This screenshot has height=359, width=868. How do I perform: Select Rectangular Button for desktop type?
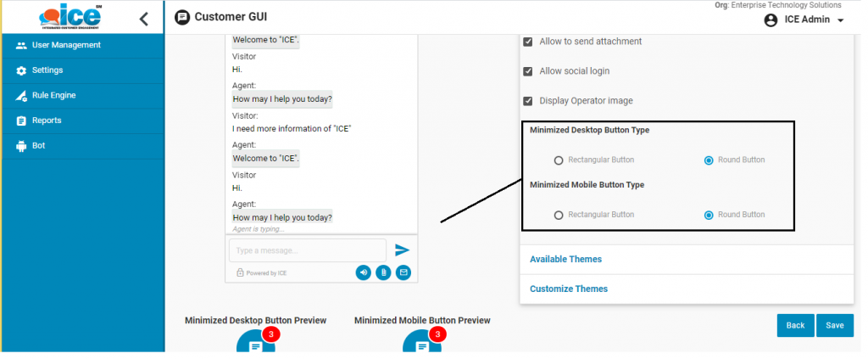point(559,160)
